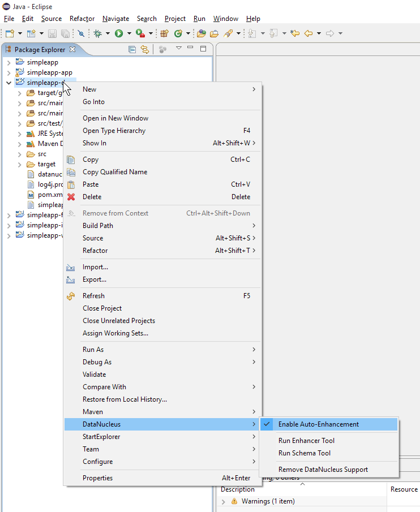
Task: Click the Back navigation arrow icon
Action: [308, 33]
